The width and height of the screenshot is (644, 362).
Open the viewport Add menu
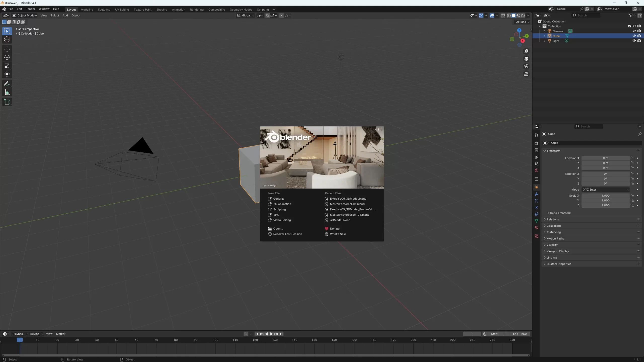click(65, 16)
